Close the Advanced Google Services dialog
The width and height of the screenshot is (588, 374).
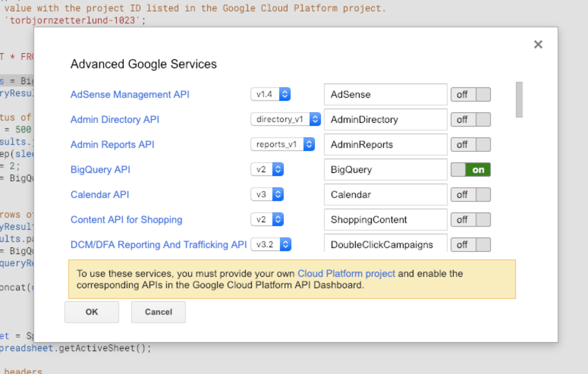[x=538, y=44]
